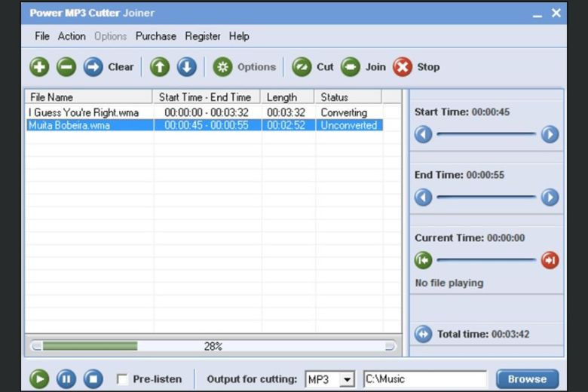Click the Browse button
588x392 pixels.
[527, 379]
